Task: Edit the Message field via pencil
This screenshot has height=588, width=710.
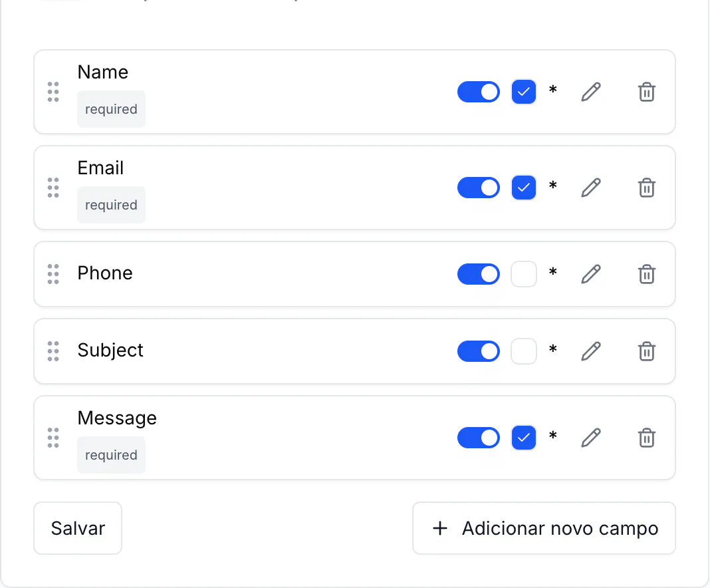Action: tap(591, 438)
